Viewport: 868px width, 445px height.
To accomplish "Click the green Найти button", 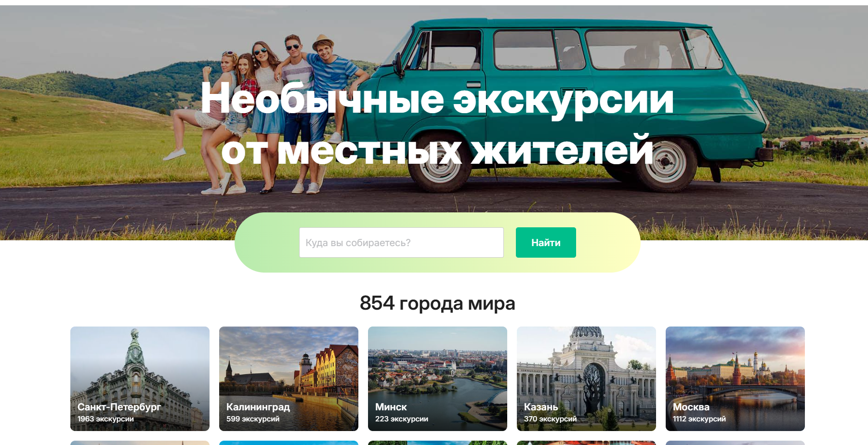I will pos(546,243).
